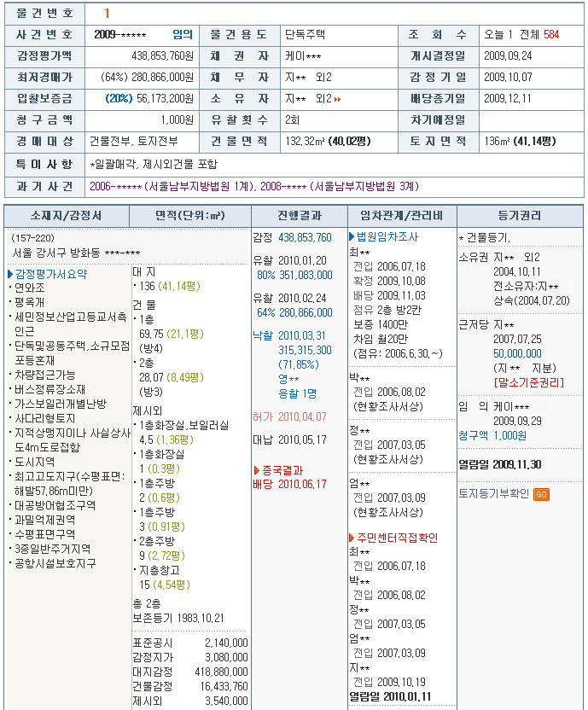Image resolution: width=588 pixels, height=710 pixels.
Task: Click the 면적(단위:㎡) column header
Action: pyautogui.click(x=190, y=216)
